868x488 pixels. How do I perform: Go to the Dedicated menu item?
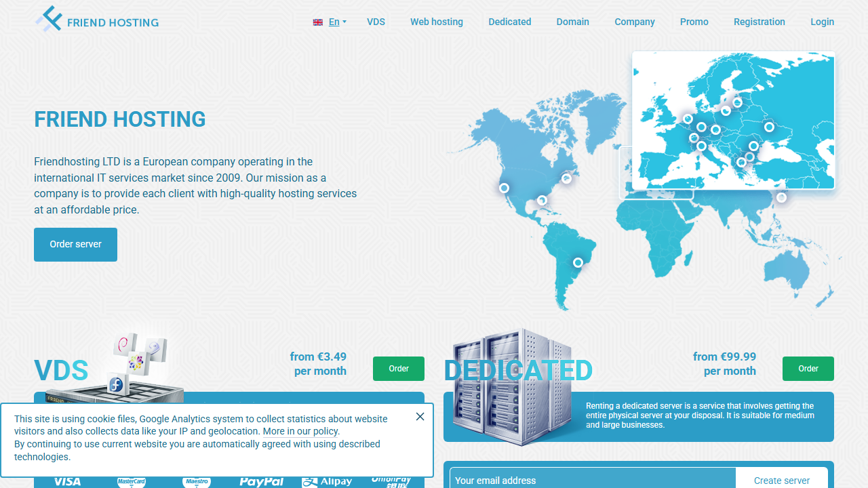pos(510,22)
